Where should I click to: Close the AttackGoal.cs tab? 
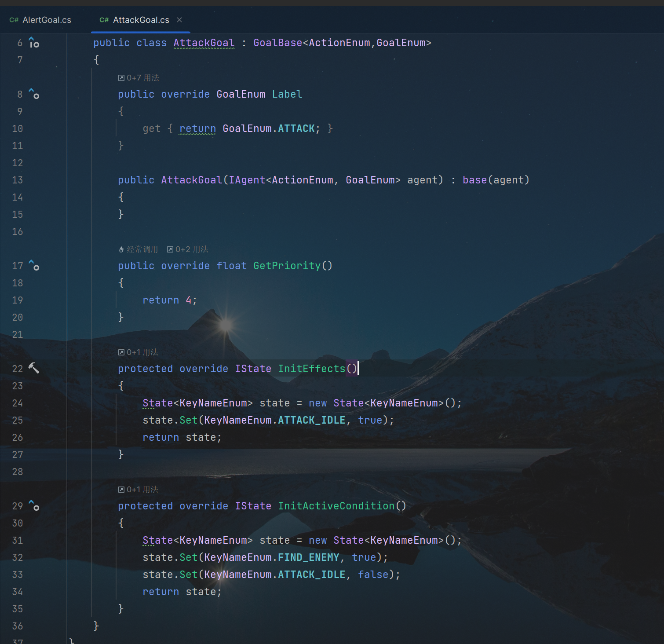click(x=179, y=20)
